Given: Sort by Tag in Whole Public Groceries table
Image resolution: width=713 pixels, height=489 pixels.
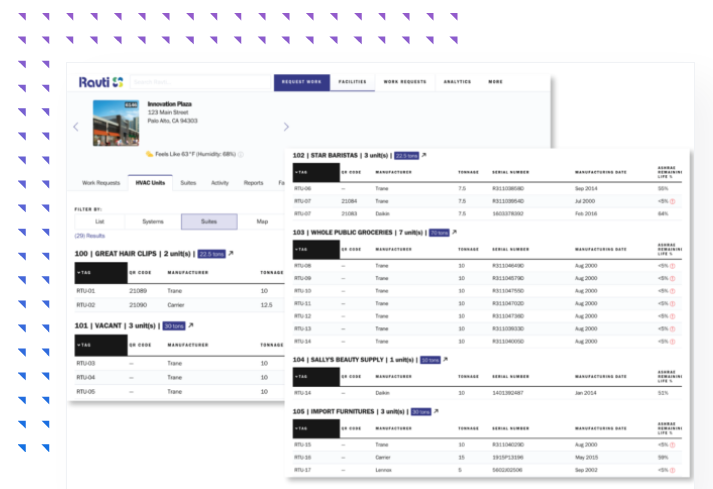Looking at the screenshot, I should coord(316,250).
